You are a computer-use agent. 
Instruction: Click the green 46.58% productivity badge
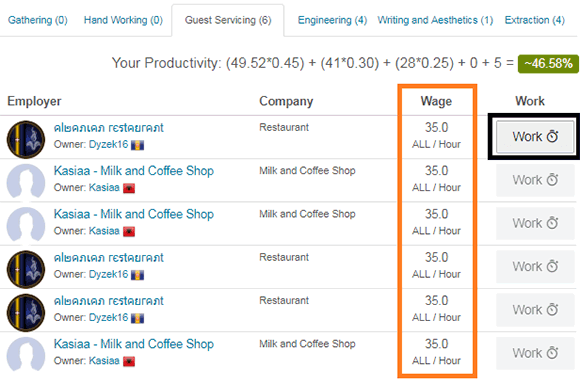pos(548,64)
